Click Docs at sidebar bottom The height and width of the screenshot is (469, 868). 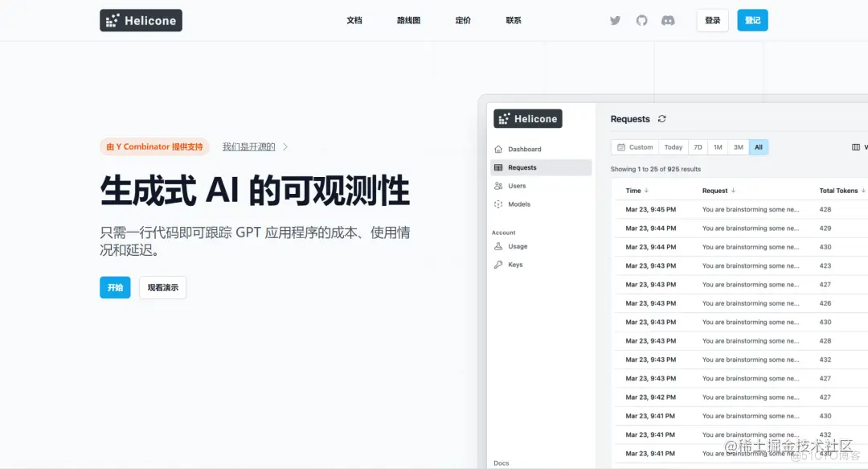tap(501, 463)
